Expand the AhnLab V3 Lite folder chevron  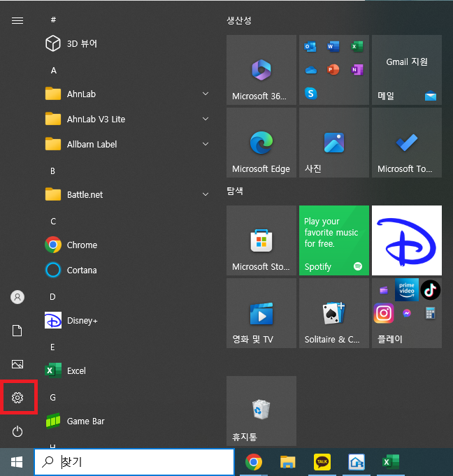click(x=206, y=119)
